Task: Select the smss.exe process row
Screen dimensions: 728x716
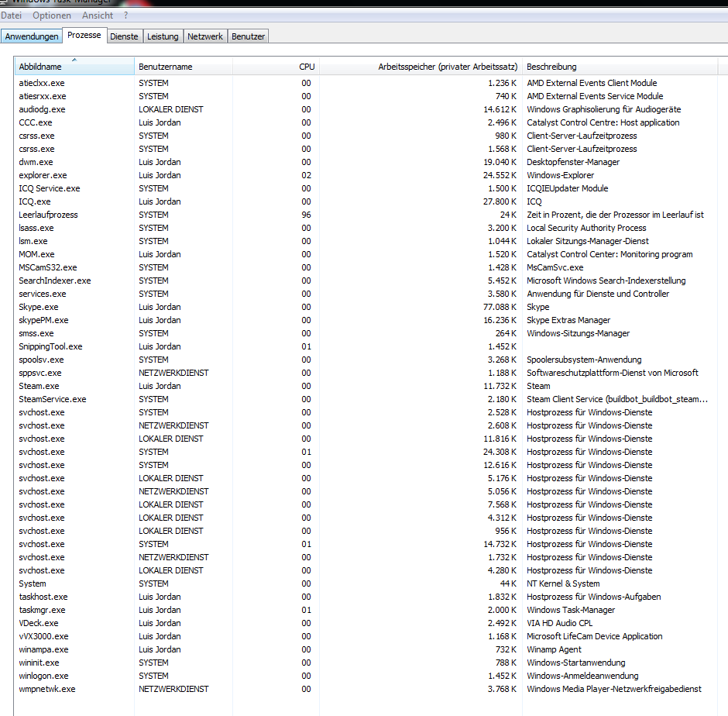Action: tap(366, 333)
